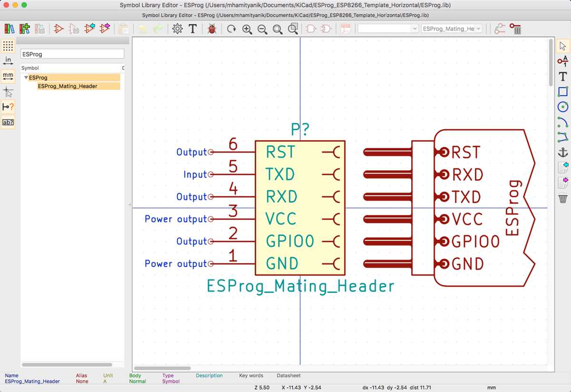Import symbol icon in toolbar
The width and height of the screenshot is (571, 392).
[x=89, y=29]
